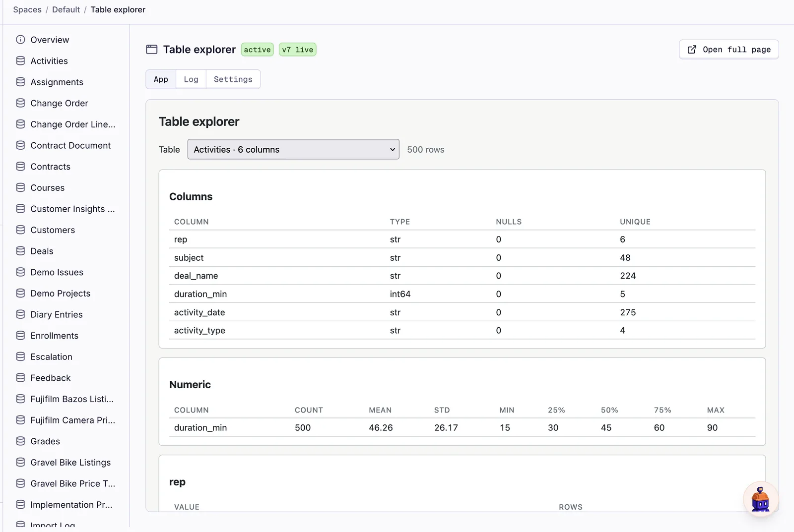The image size is (794, 532).
Task: Open the Fujifilm Camera Pri... table
Action: [73, 420]
